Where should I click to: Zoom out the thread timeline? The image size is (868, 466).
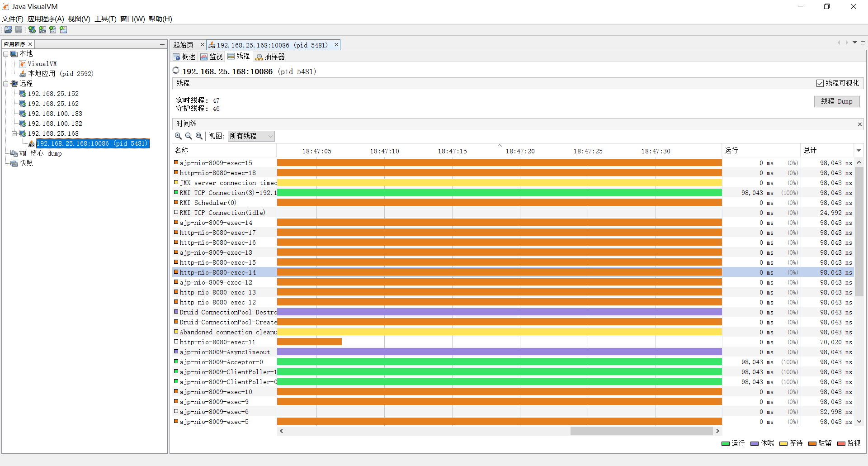189,136
